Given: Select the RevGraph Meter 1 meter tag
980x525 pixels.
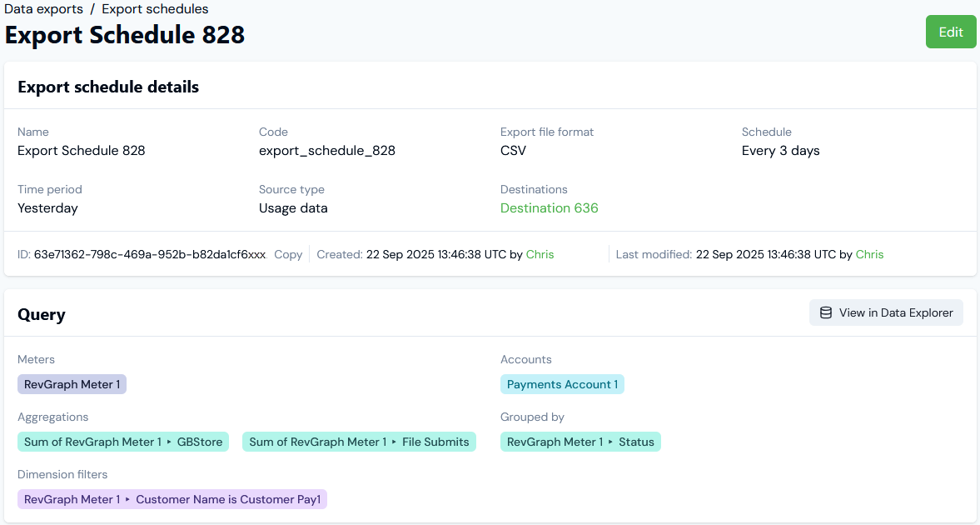Looking at the screenshot, I should [72, 384].
